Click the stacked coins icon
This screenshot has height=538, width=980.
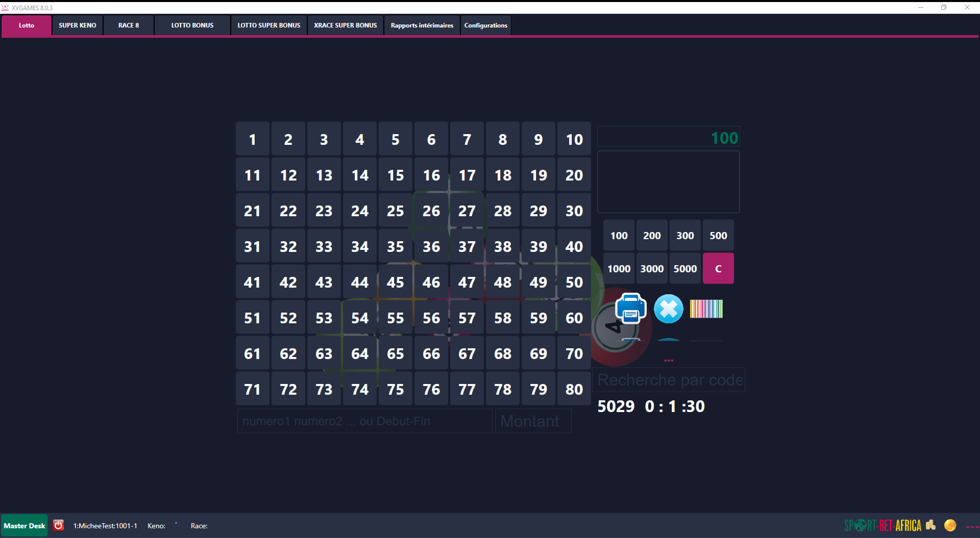930,525
